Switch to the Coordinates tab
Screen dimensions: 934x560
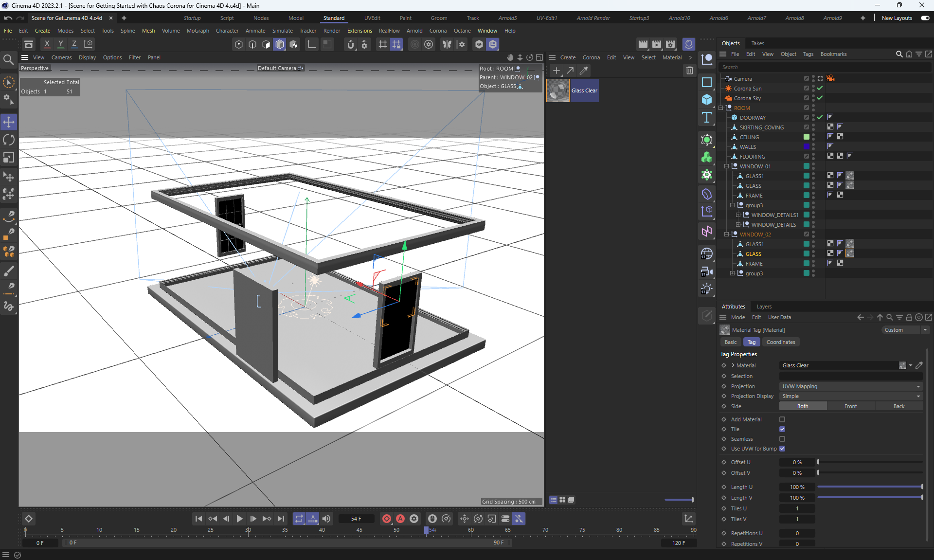tap(780, 342)
